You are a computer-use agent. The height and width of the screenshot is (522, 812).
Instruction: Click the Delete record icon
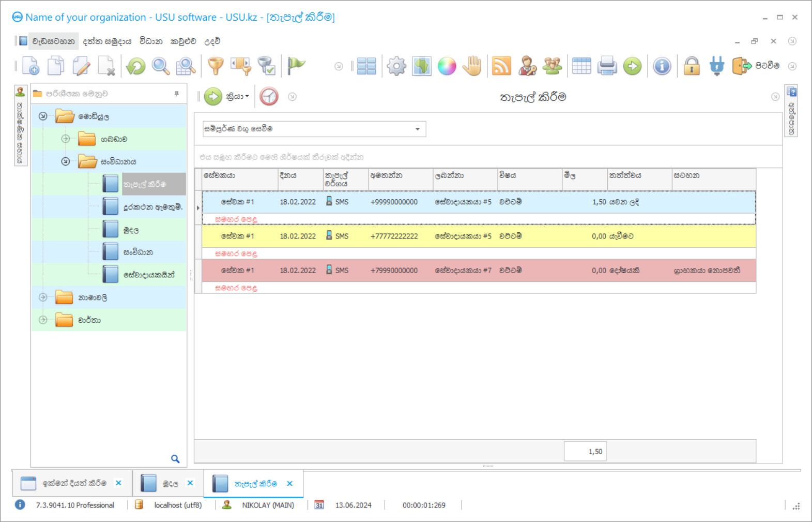(x=106, y=66)
